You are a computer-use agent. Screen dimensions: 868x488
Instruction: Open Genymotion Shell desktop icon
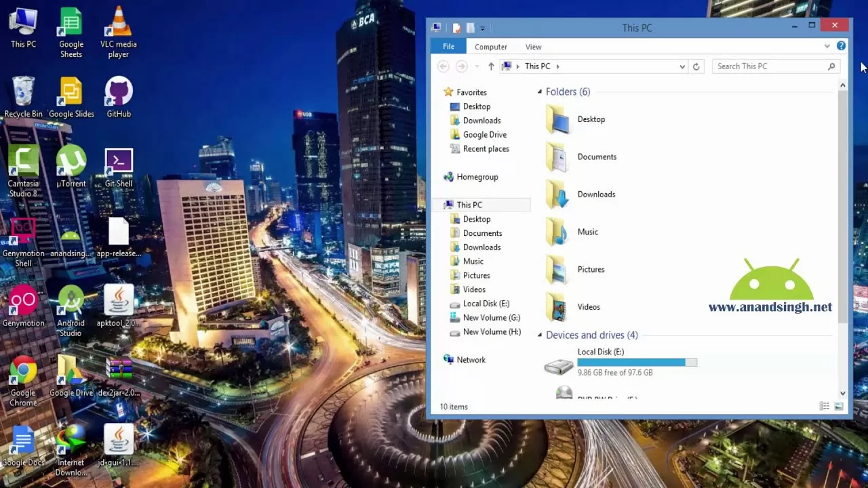tap(23, 241)
